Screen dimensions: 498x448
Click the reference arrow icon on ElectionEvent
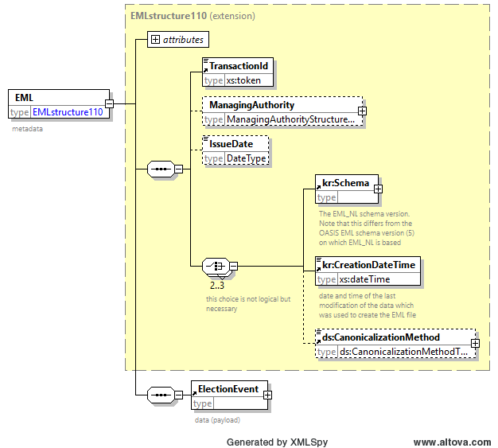(195, 393)
